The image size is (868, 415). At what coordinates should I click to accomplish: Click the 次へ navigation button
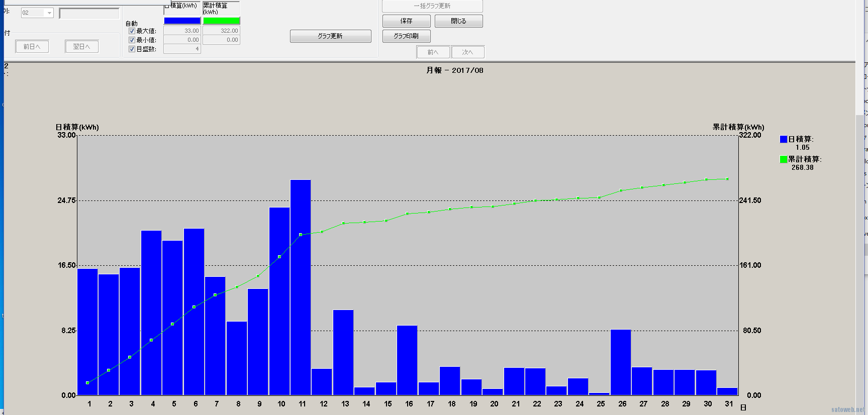467,52
